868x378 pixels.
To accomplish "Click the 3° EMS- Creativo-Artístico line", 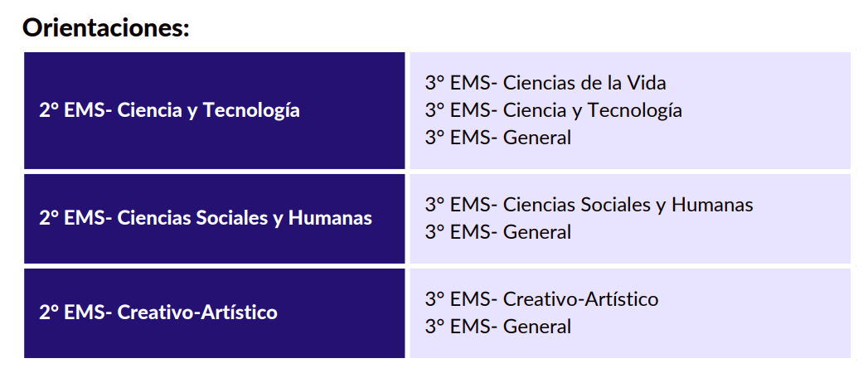I will (x=541, y=299).
